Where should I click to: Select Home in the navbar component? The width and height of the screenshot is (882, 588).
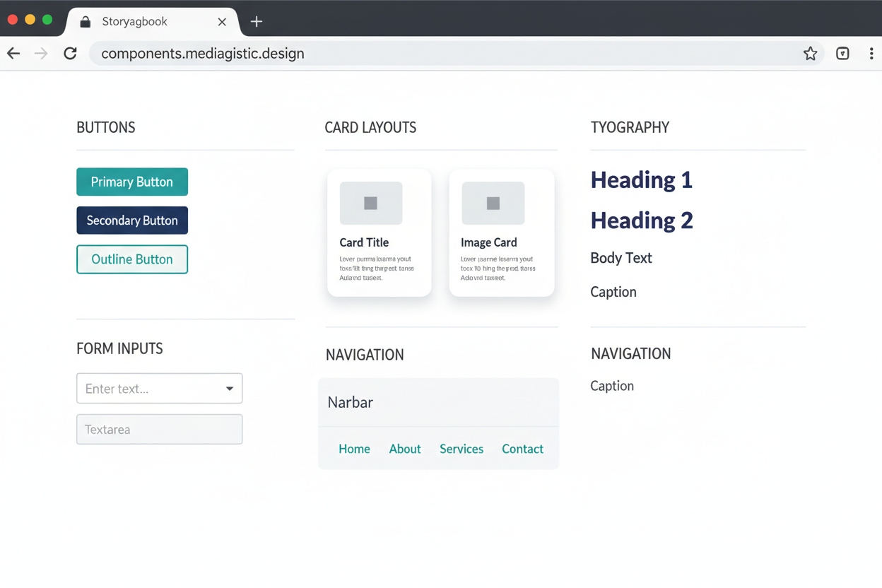point(354,449)
